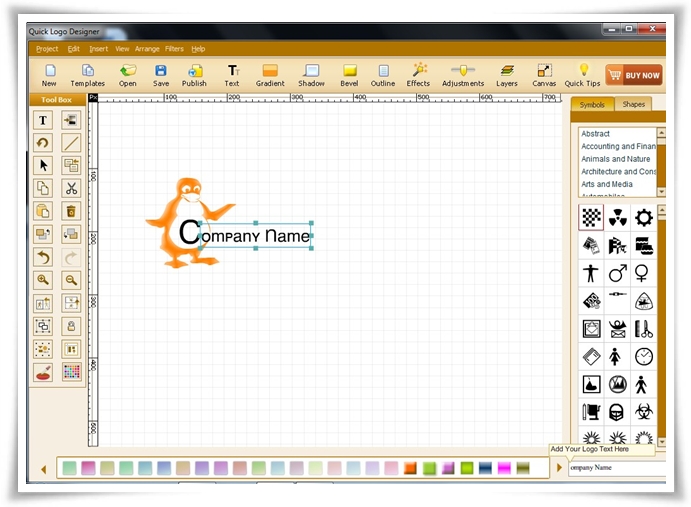Click the zoom in magnifier
The width and height of the screenshot is (691, 507).
pyautogui.click(x=43, y=280)
